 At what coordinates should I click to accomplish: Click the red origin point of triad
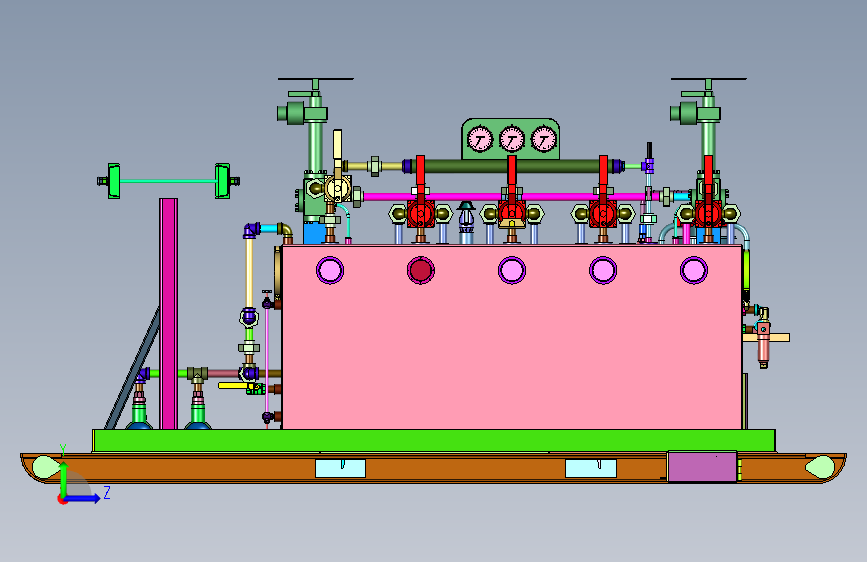tap(62, 499)
